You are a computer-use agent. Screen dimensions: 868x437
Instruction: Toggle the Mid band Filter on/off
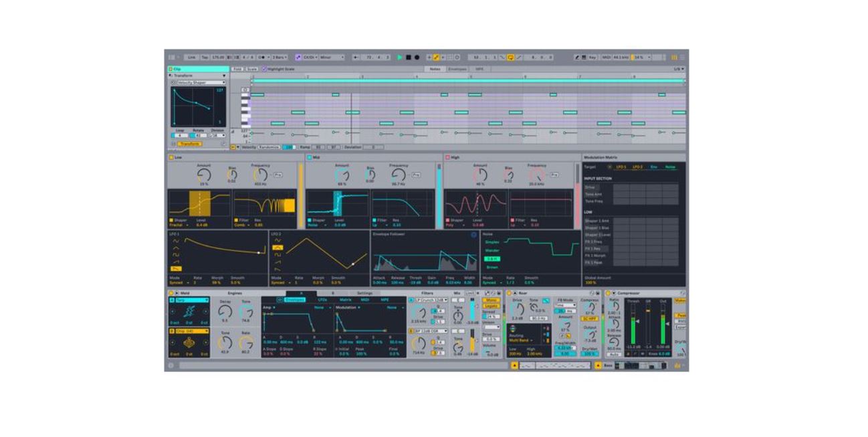click(x=374, y=220)
